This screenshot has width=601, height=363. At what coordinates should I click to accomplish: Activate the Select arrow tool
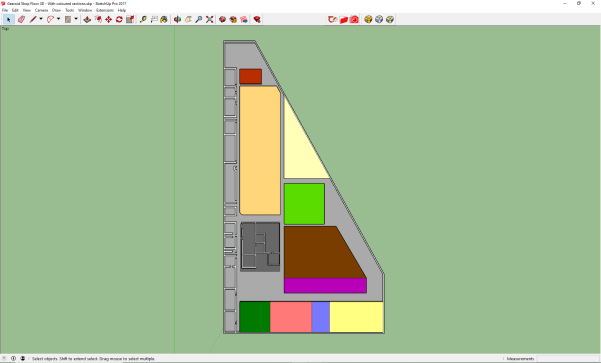click(x=8, y=20)
